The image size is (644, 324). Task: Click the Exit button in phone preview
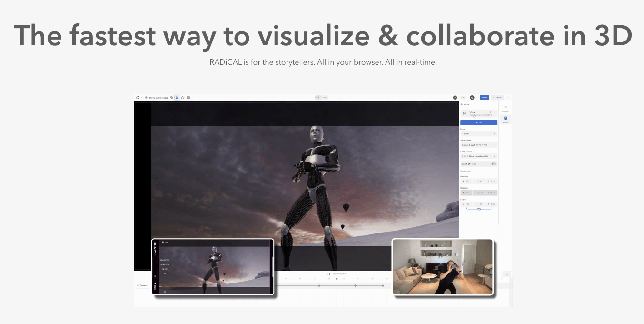tap(165, 242)
